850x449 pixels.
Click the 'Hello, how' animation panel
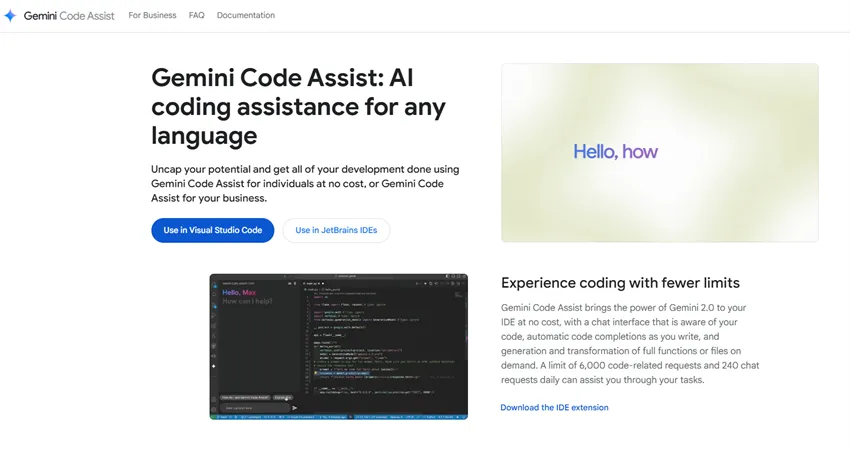[x=660, y=152]
